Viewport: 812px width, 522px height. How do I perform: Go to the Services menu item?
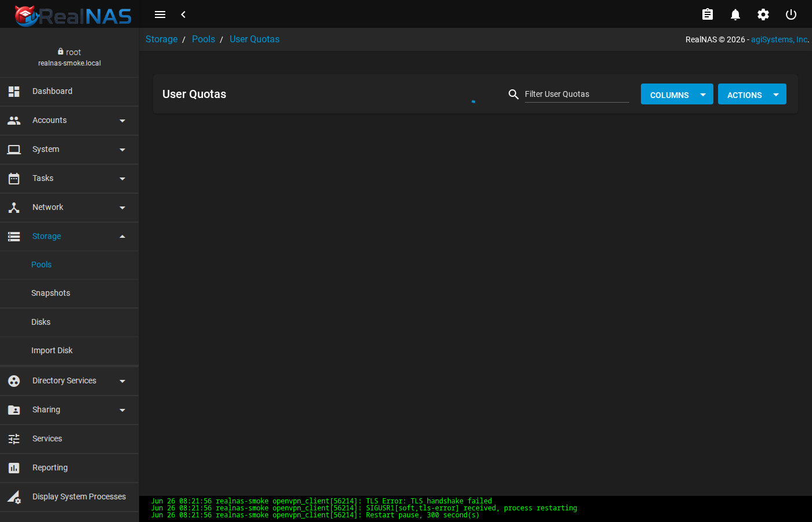(x=70, y=439)
